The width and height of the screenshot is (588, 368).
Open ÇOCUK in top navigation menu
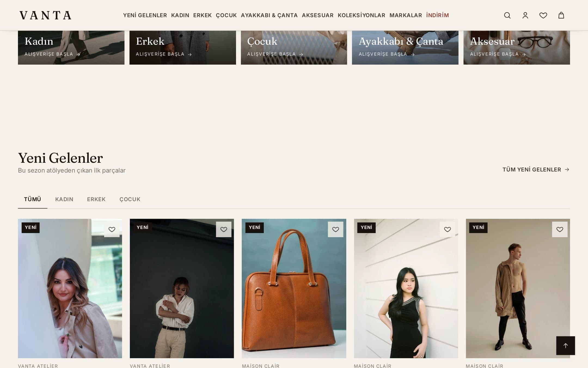tap(226, 15)
